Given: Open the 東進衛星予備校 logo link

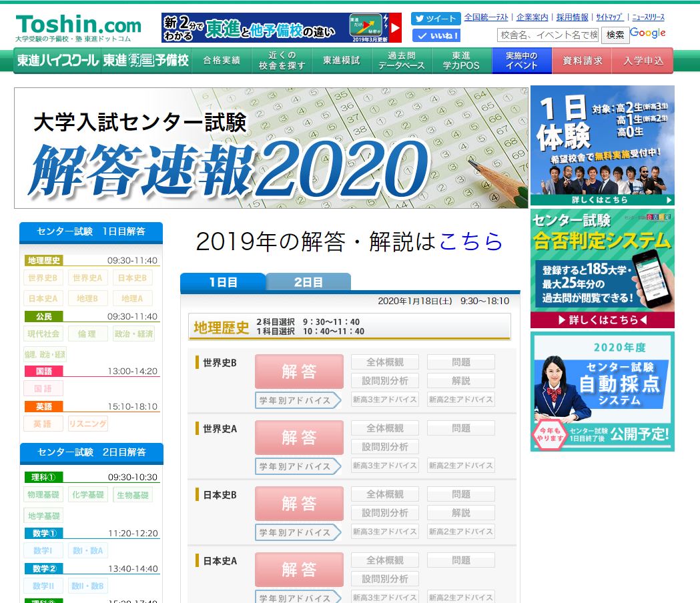Looking at the screenshot, I should point(145,61).
